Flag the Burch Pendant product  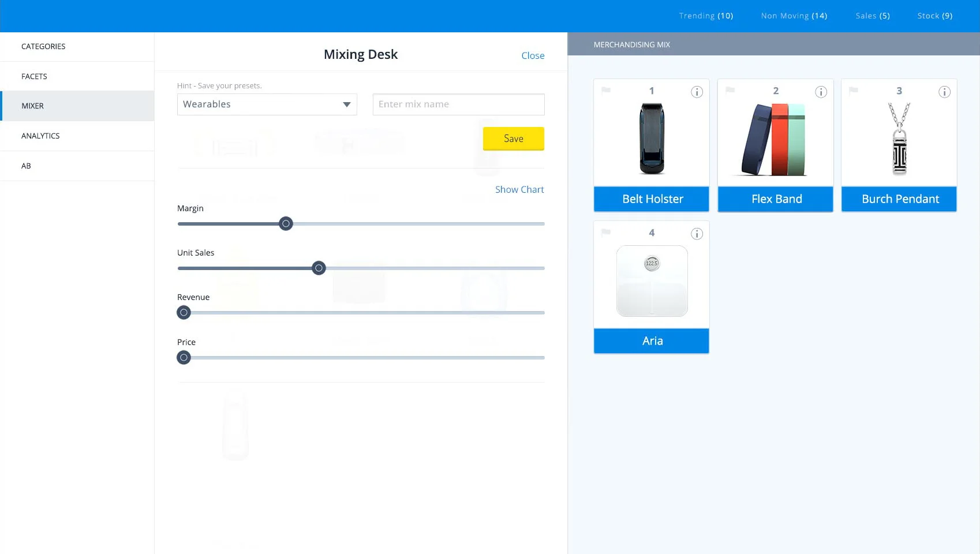coord(854,90)
